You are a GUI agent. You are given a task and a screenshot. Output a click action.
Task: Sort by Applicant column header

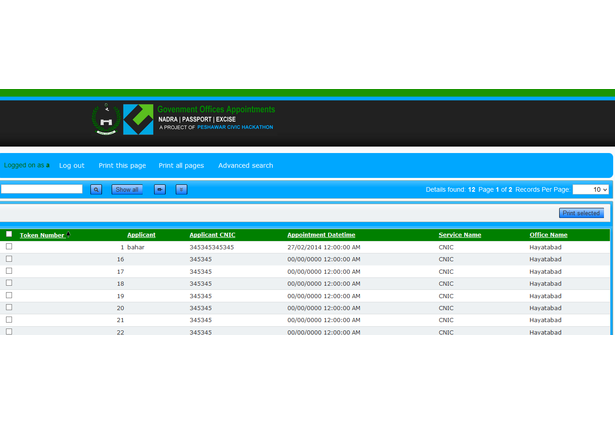(x=141, y=235)
